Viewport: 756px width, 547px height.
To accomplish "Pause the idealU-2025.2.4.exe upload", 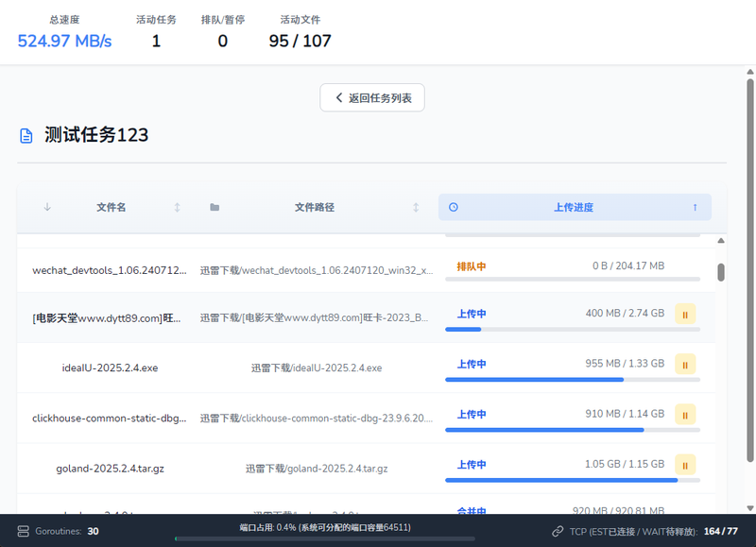I will pyautogui.click(x=685, y=364).
